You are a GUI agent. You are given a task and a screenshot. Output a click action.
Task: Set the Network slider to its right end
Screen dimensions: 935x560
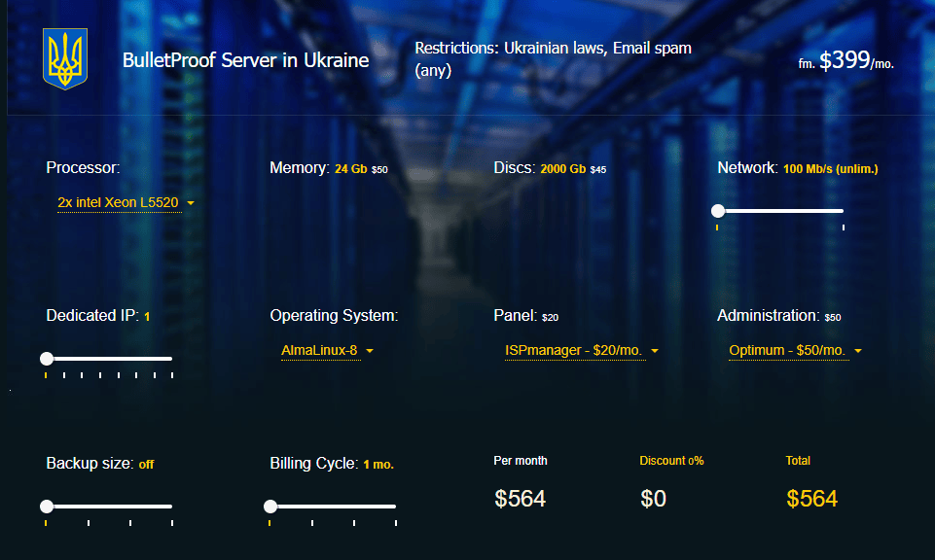pos(842,211)
